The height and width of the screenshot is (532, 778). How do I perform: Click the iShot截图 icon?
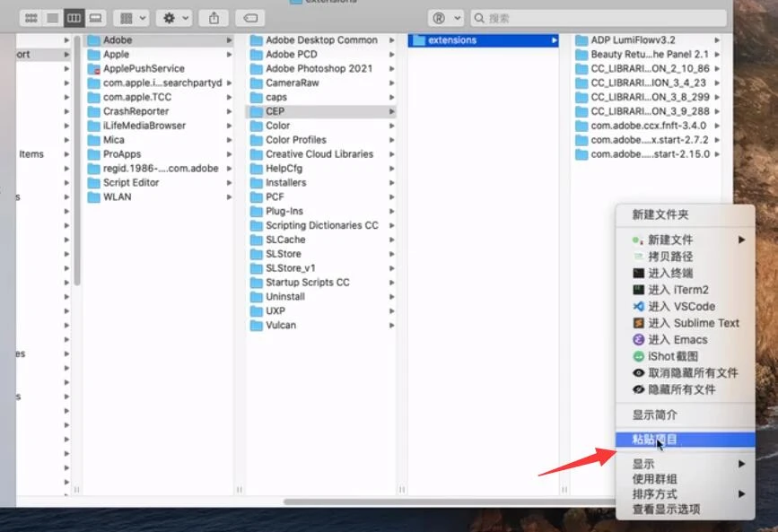pos(639,356)
